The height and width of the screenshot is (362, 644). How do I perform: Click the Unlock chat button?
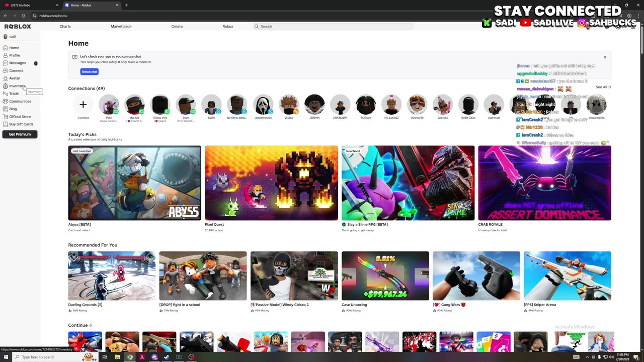[89, 71]
